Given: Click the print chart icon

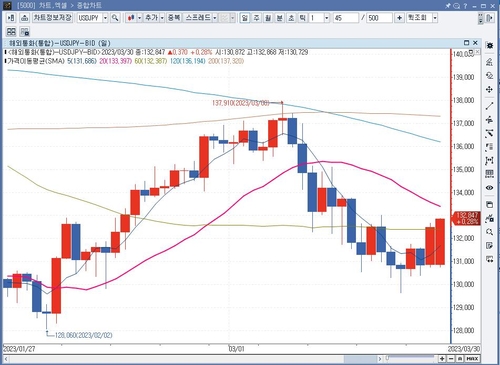Looking at the screenshot, I should click(24, 18).
